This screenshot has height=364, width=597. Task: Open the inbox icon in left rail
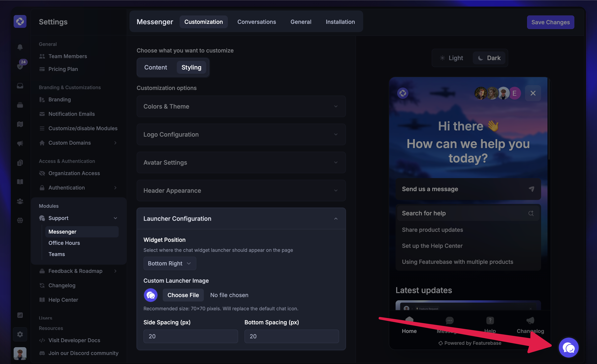click(x=20, y=86)
